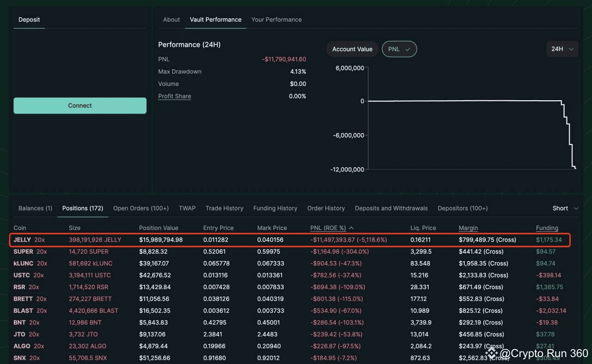Screen dimensions: 592x364
Task: Open the Depositors (100+) tab
Action: point(462,208)
